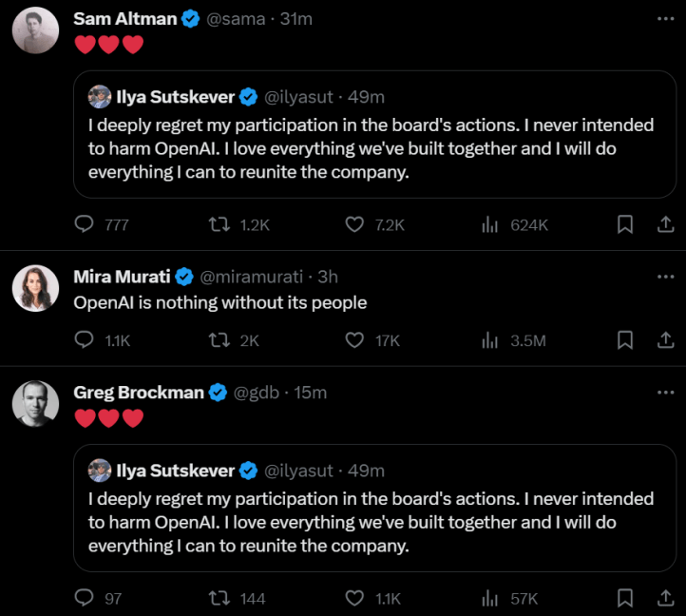The image size is (686, 616).
Task: Share Sam Altman's tweet
Action: pos(665,224)
